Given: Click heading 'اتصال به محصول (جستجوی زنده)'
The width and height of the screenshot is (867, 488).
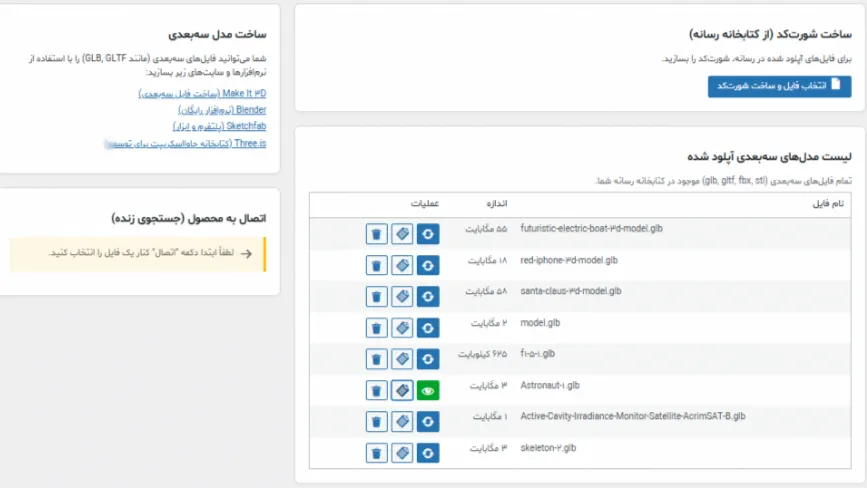Looking at the screenshot, I should pos(189,218).
